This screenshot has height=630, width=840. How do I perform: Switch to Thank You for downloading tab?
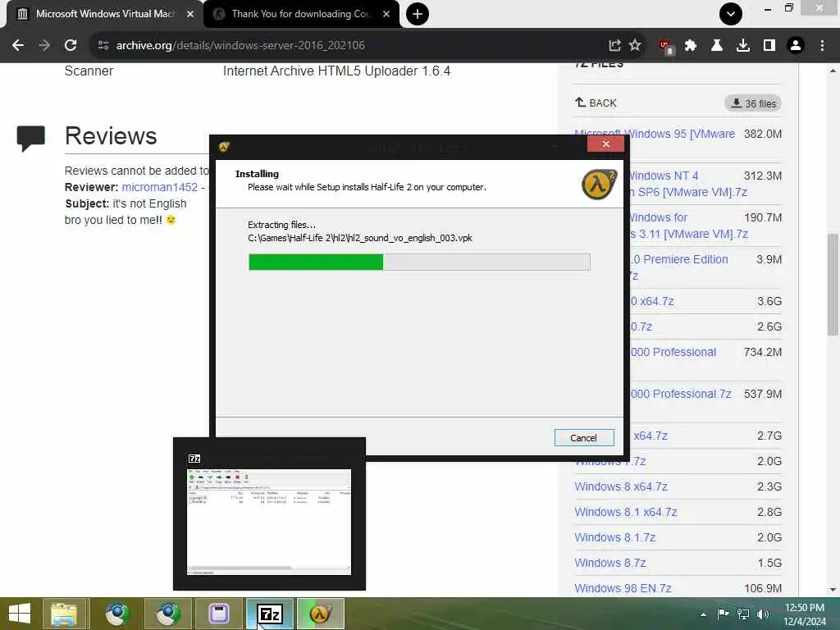click(x=302, y=14)
